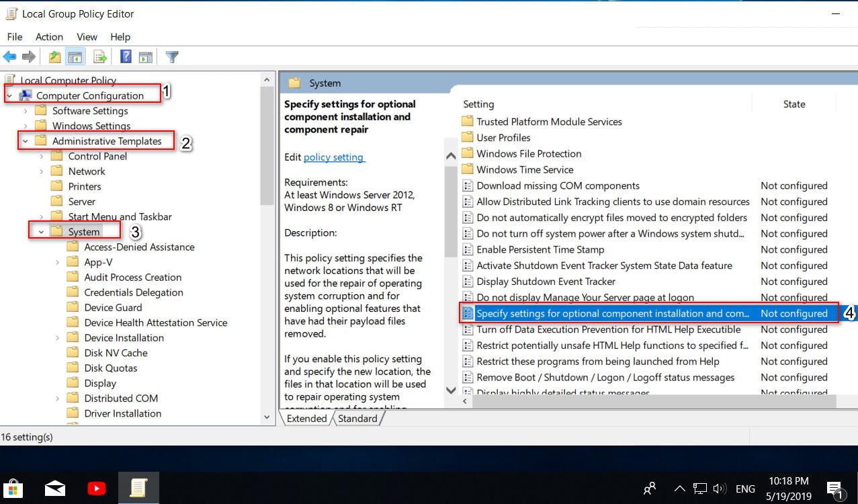This screenshot has height=504, width=858.
Task: Click the console tree vertical scrollbar
Action: point(268,247)
